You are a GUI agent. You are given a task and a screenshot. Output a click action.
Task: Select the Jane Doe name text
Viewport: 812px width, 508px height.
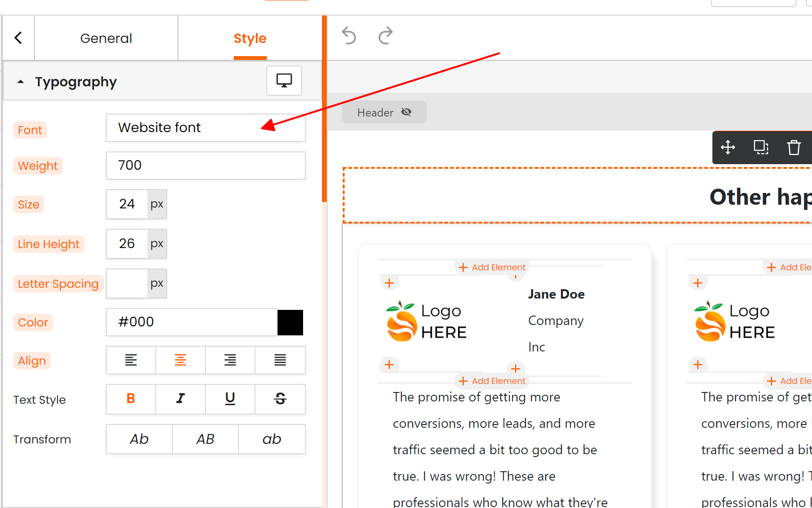(x=556, y=294)
